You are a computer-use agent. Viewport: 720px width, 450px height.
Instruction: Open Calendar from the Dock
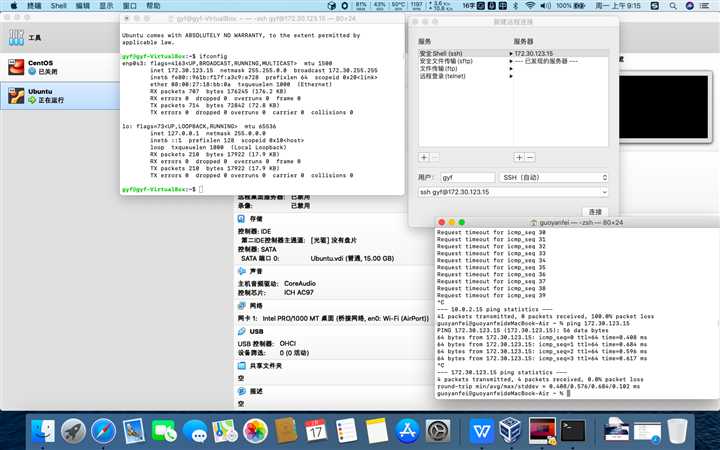click(x=316, y=431)
